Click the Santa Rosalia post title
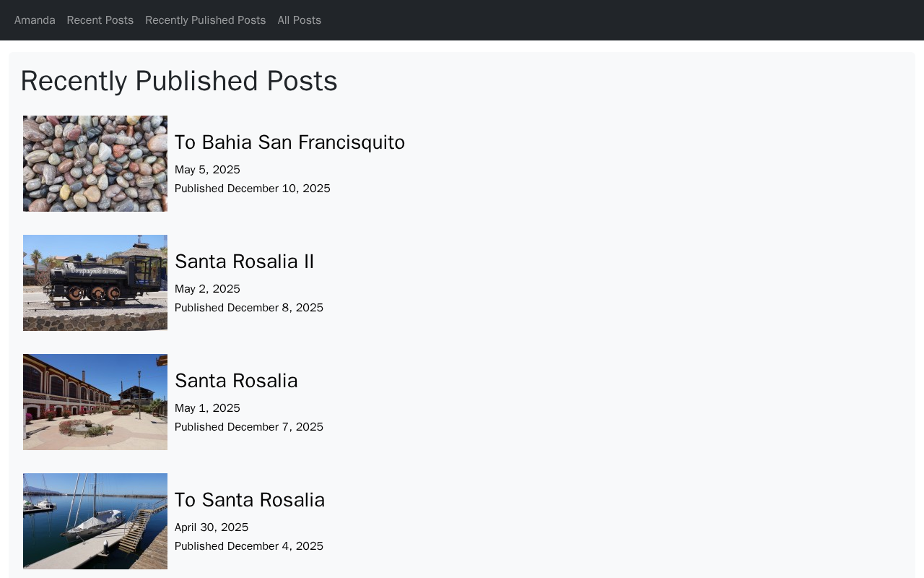 pos(236,381)
